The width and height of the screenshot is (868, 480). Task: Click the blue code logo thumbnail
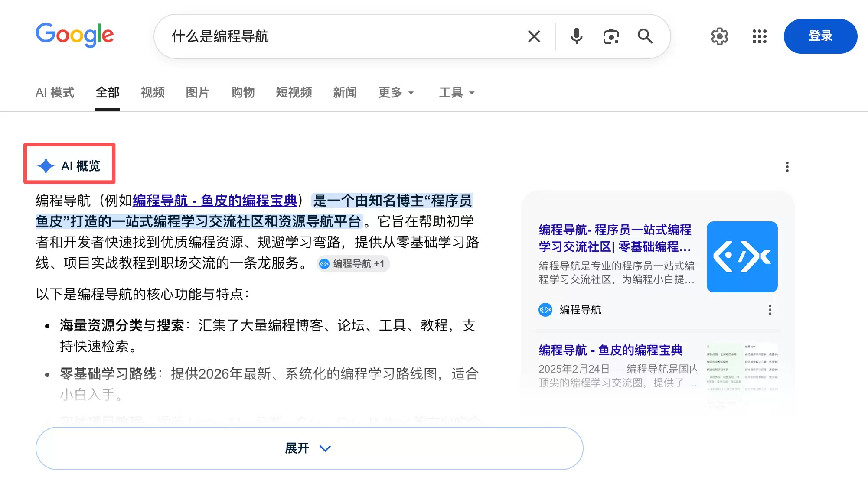click(742, 257)
